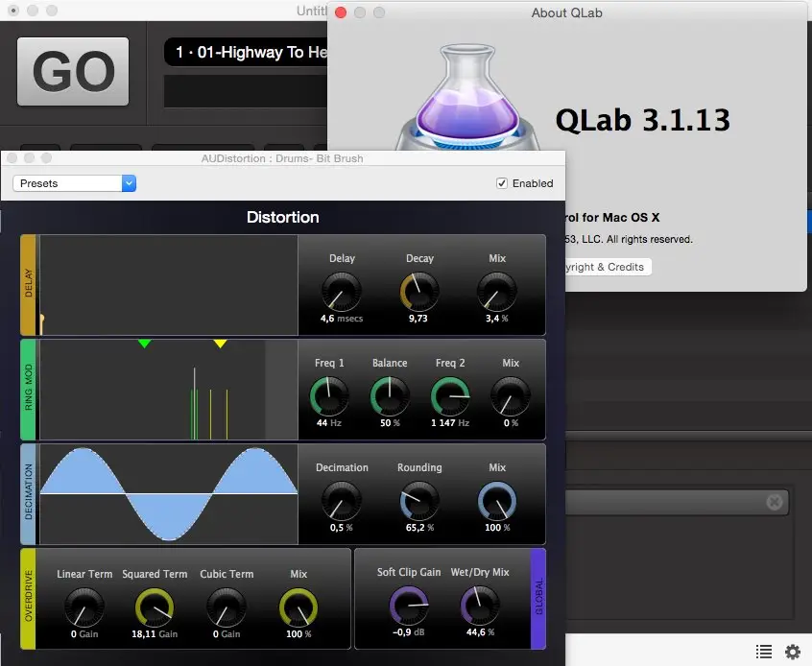
Task: Click the Freq 1 knob
Action: 329,396
